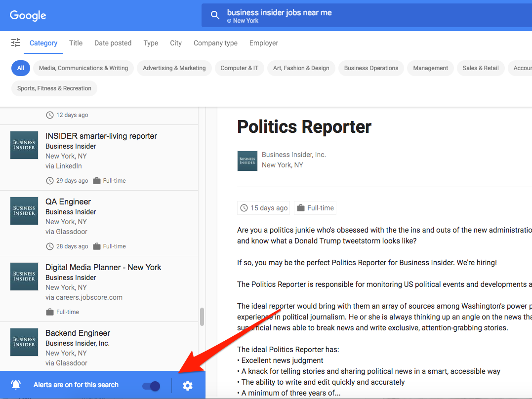Click the Politics Reporter heading
Viewport: 532px width, 399px height.
click(x=304, y=127)
